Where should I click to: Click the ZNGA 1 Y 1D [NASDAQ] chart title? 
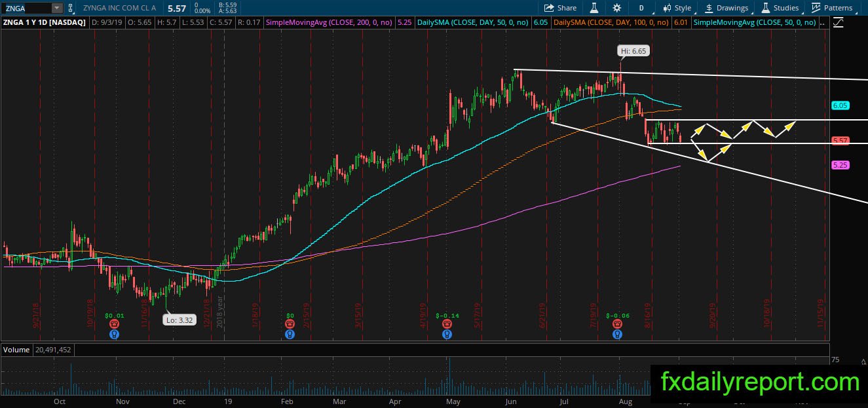click(x=44, y=22)
